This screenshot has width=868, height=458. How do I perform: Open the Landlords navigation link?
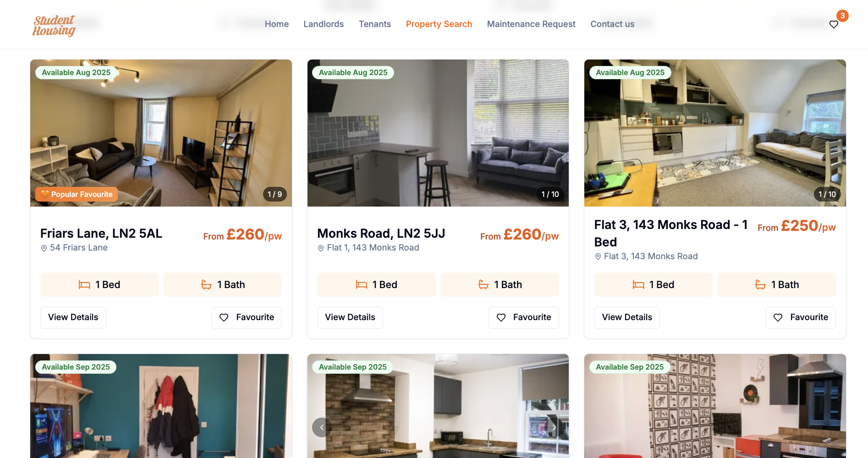click(x=324, y=24)
